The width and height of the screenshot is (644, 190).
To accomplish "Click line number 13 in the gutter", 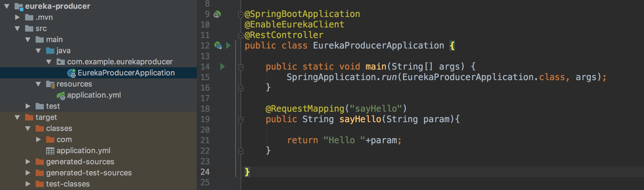I will pos(205,56).
